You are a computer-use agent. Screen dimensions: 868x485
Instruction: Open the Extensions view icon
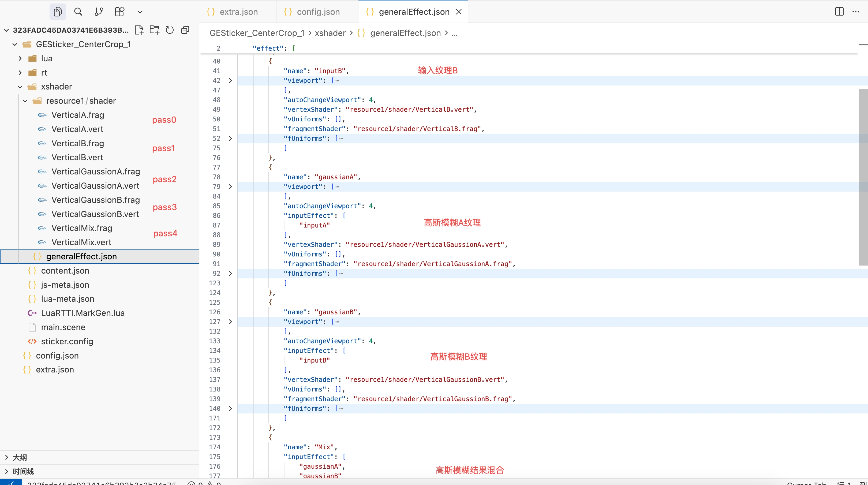point(120,12)
